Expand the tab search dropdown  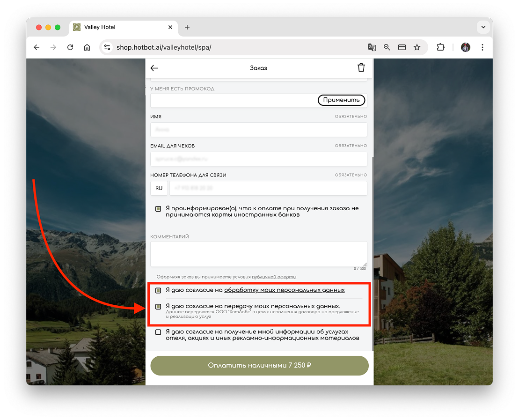tap(483, 27)
